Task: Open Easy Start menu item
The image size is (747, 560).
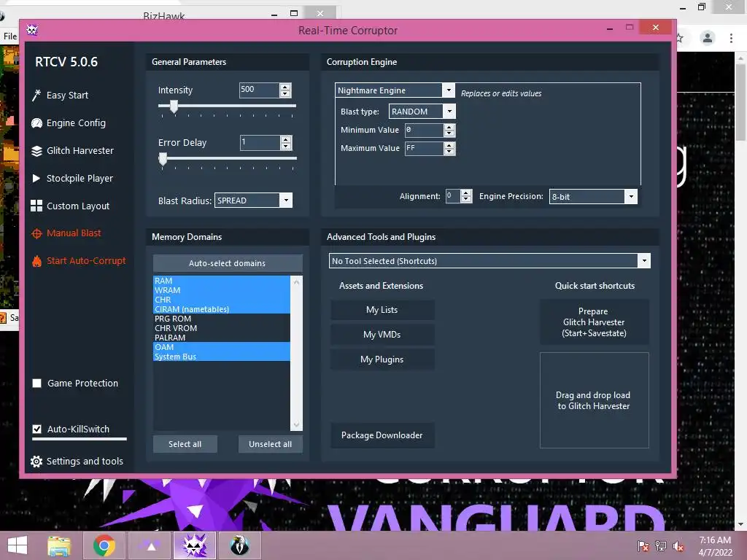Action: tap(67, 96)
